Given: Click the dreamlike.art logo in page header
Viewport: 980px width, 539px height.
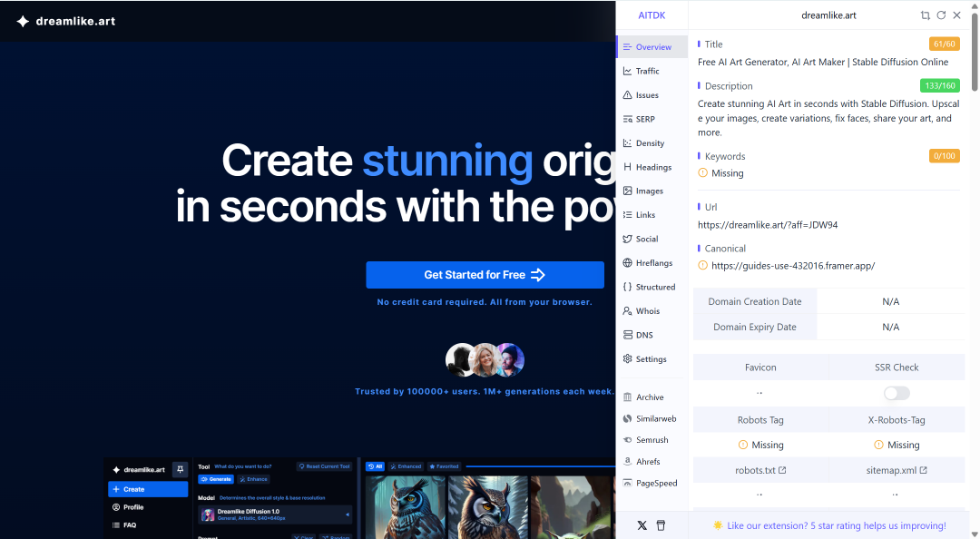Looking at the screenshot, I should pos(65,21).
